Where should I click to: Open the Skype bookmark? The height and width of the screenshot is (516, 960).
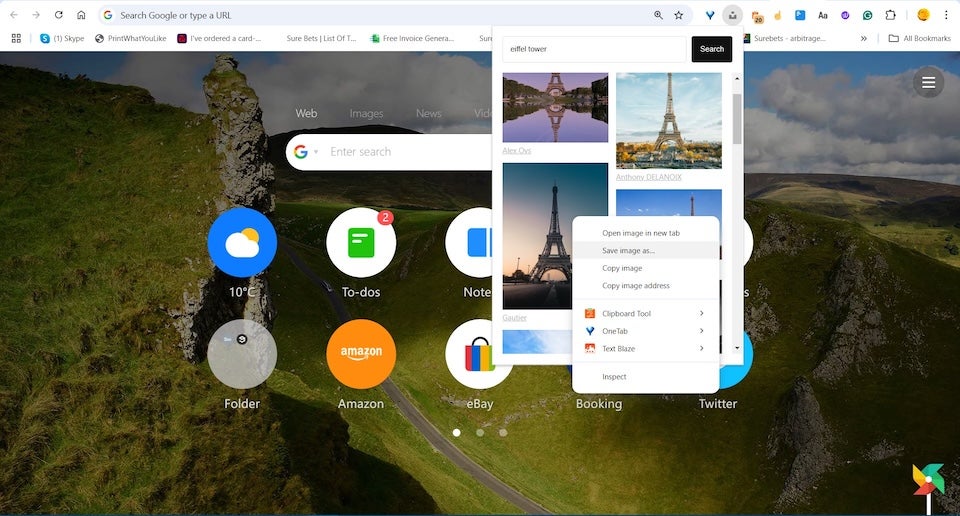pyautogui.click(x=62, y=38)
